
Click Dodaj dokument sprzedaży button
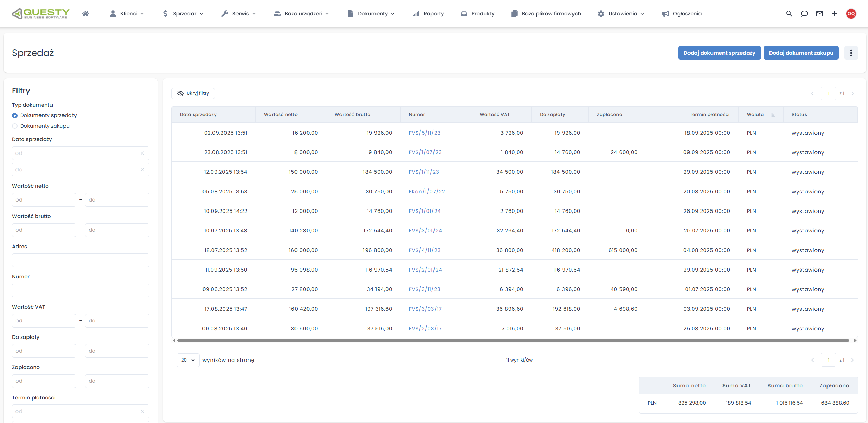719,53
